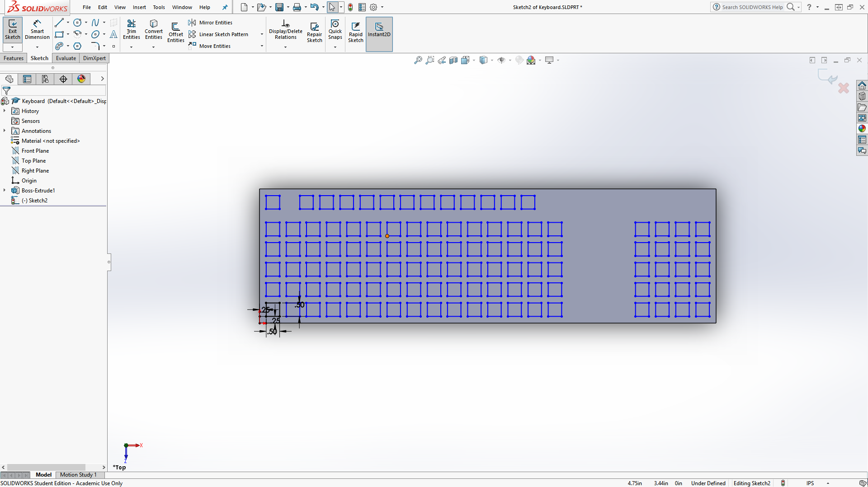
Task: Click the Section View icon
Action: pyautogui.click(x=453, y=60)
